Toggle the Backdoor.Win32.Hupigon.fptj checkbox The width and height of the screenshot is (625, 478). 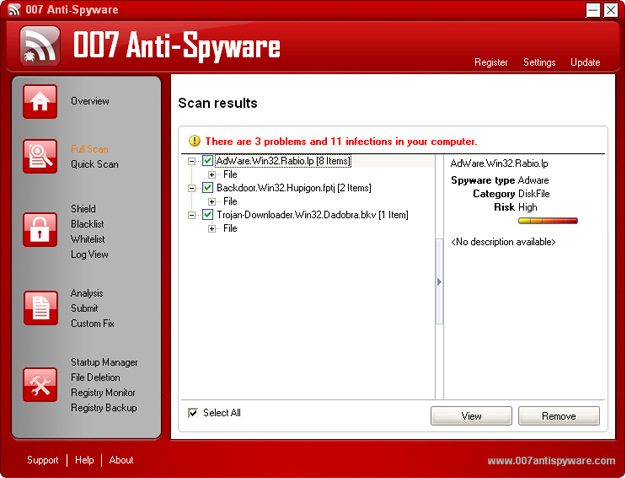coord(207,187)
